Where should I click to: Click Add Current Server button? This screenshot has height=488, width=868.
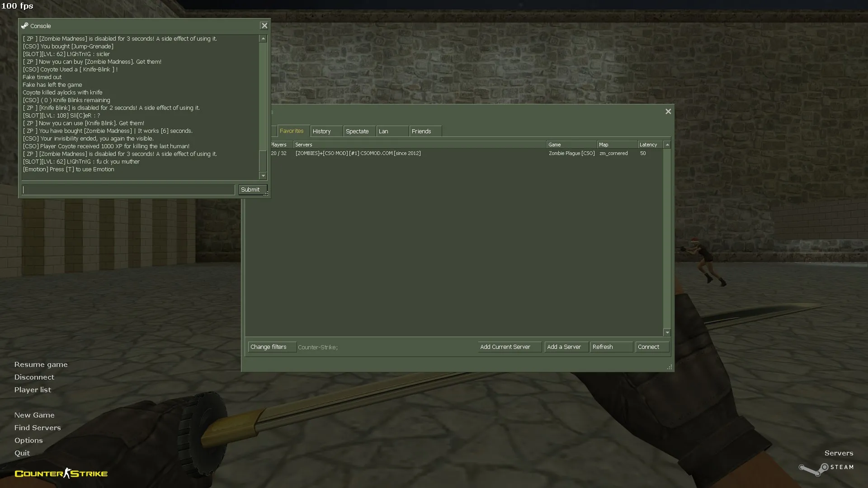(x=509, y=347)
